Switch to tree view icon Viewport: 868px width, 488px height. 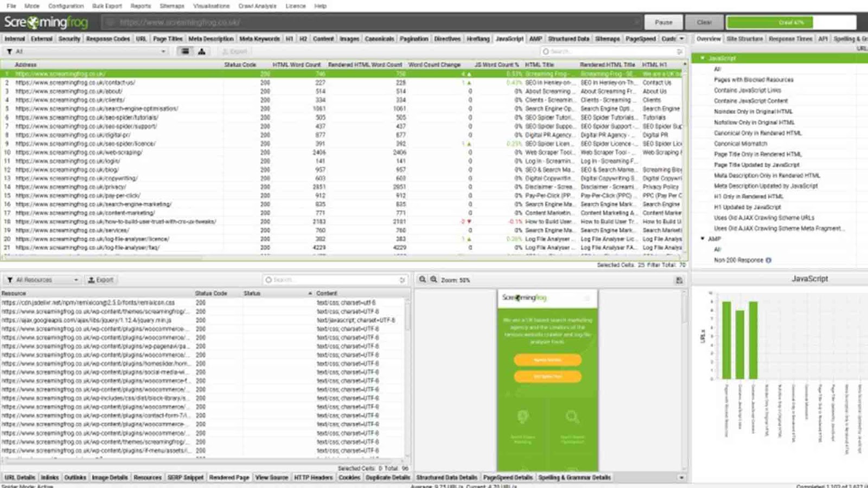coord(202,52)
